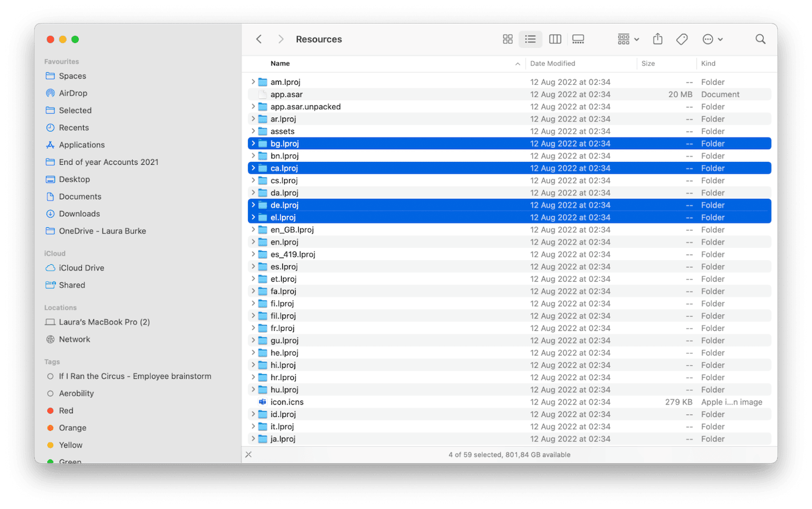
Task: Expand the en_GB.lproj folder
Action: pos(253,230)
